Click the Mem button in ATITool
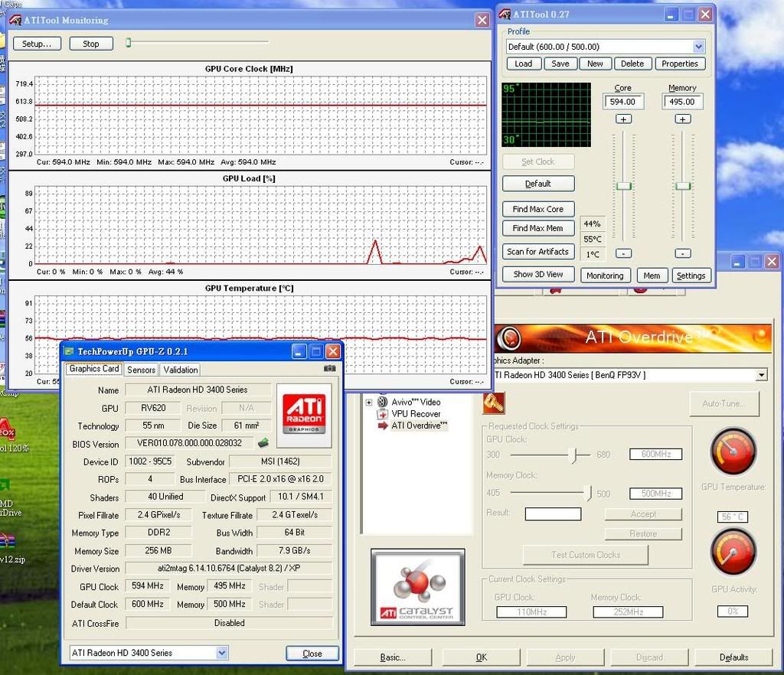The image size is (784, 675). pyautogui.click(x=652, y=276)
